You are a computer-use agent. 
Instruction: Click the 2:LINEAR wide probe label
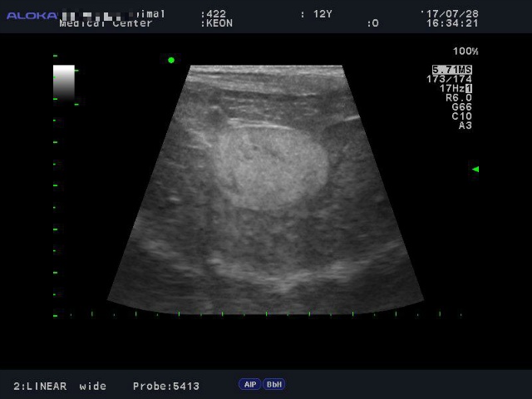coord(60,386)
